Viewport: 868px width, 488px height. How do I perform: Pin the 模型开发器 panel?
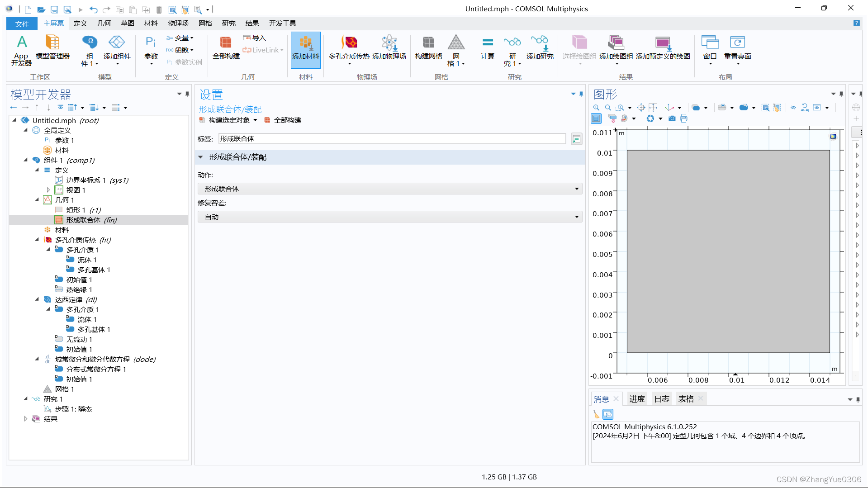pyautogui.click(x=187, y=94)
